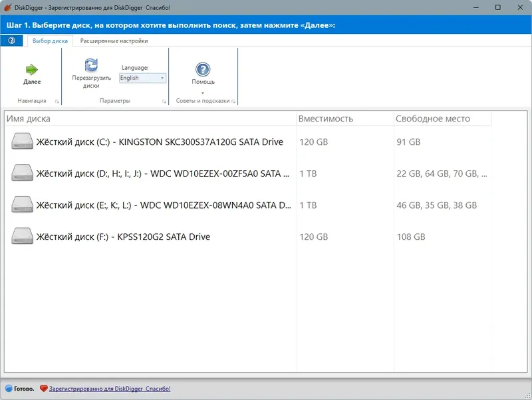532x400 pixels.
Task: Click the hard disk icon for drive D:
Action: coord(22,173)
